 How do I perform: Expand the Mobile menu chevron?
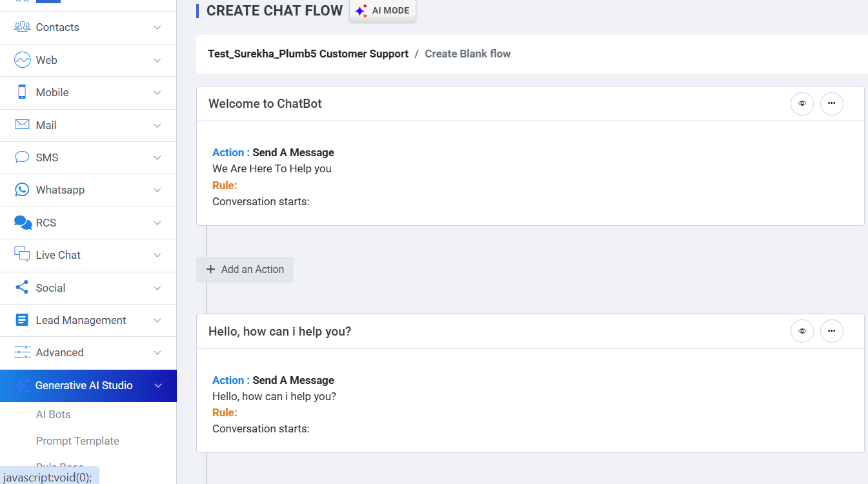[157, 92]
